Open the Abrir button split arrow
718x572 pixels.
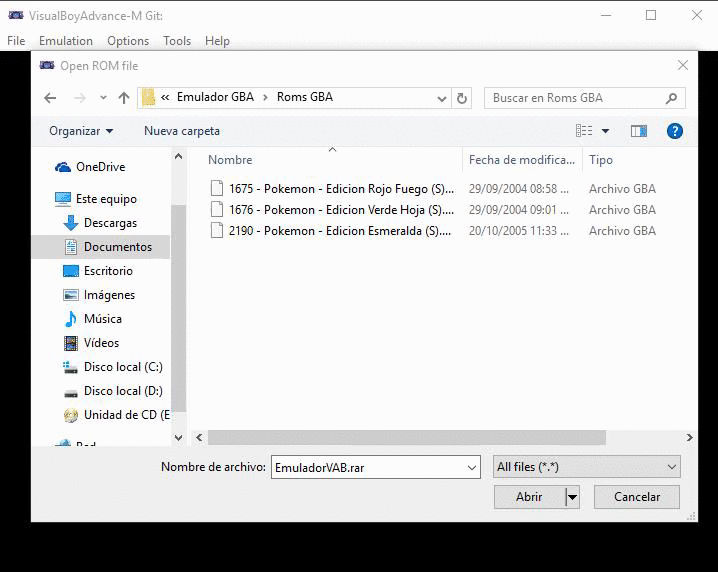[x=573, y=497]
